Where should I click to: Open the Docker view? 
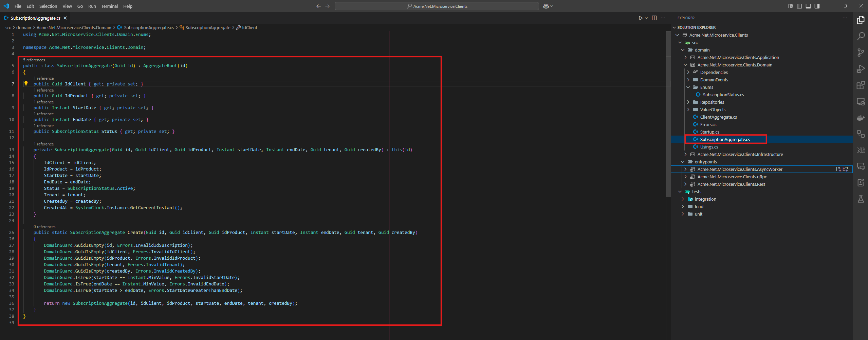861,118
